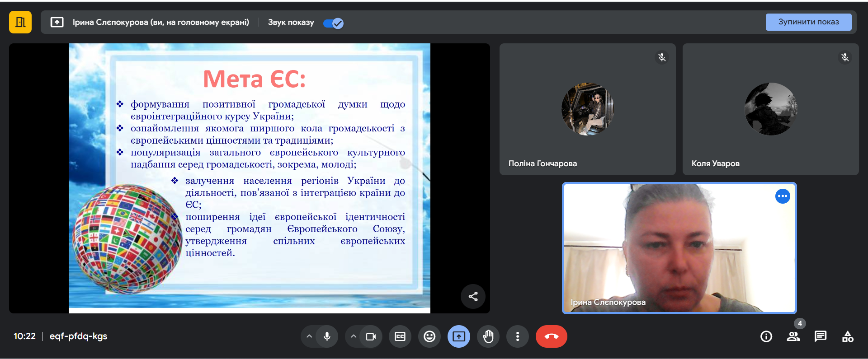The width and height of the screenshot is (868, 359).
Task: Click the present screen button
Action: click(459, 336)
